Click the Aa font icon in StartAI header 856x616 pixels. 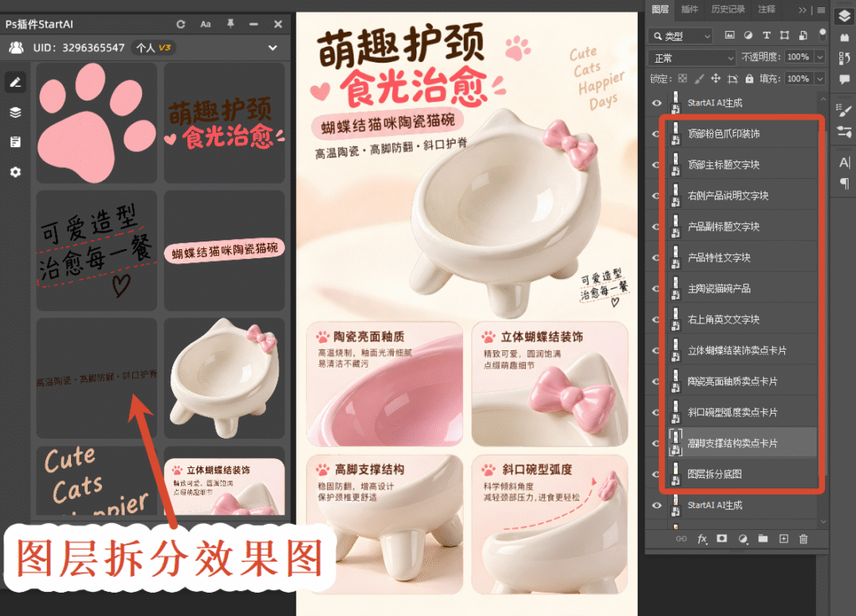pyautogui.click(x=206, y=24)
